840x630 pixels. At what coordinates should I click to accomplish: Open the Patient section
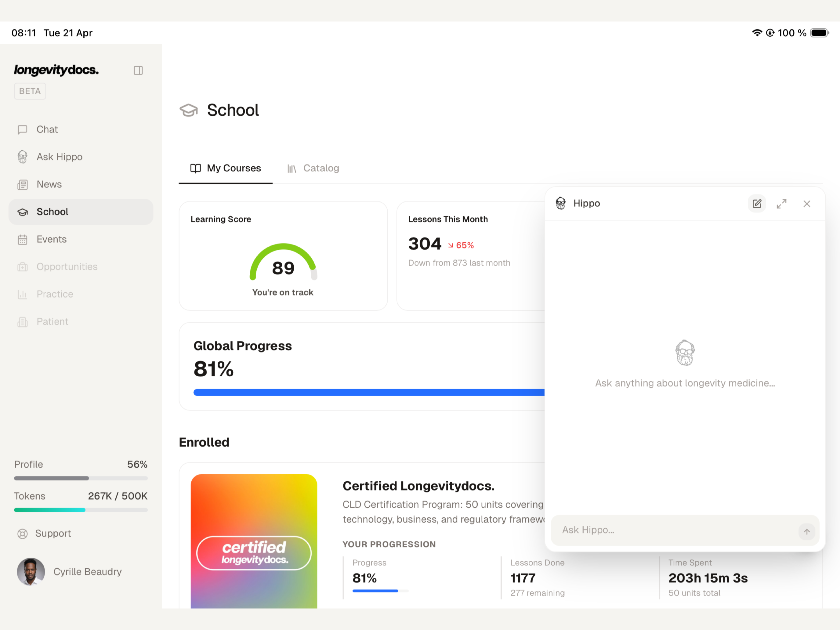81,322
